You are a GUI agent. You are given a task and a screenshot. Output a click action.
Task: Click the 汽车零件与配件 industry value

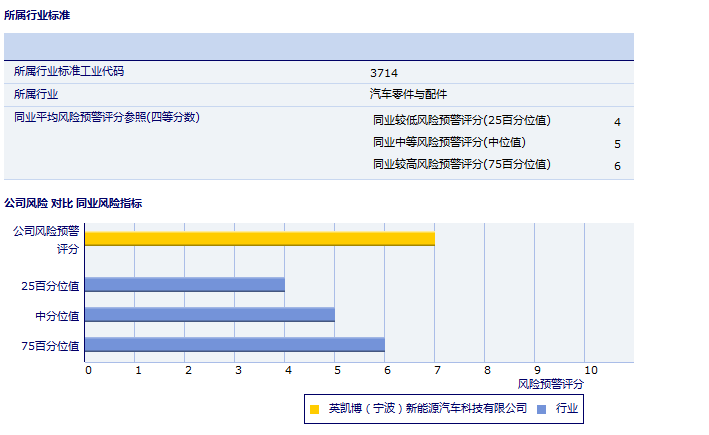[408, 95]
